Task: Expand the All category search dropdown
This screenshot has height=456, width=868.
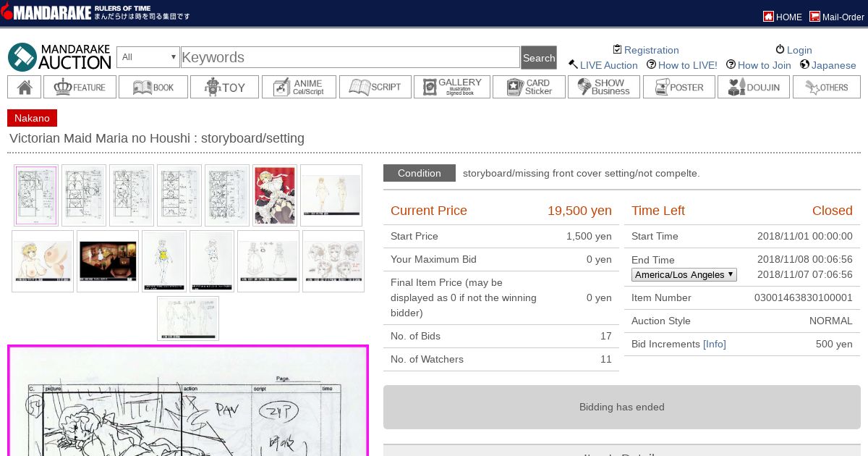Action: click(x=148, y=57)
